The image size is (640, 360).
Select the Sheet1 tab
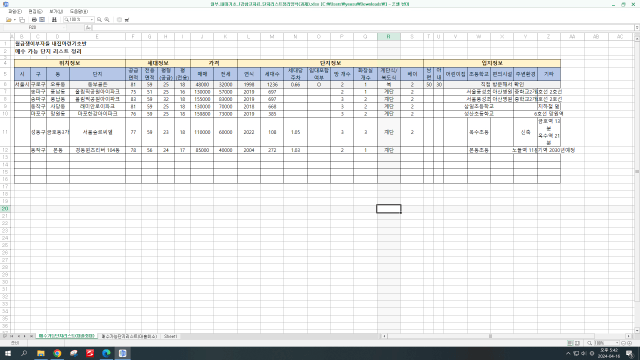(170, 336)
